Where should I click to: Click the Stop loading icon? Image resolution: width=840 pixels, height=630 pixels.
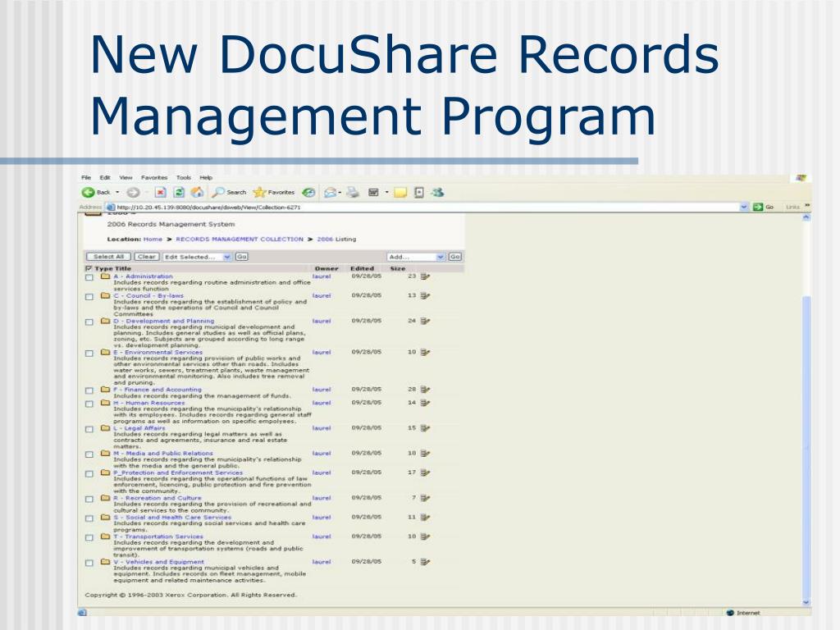pos(160,192)
